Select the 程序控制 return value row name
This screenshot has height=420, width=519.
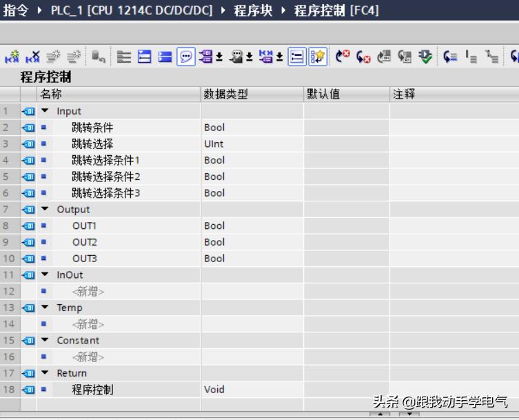(x=92, y=390)
